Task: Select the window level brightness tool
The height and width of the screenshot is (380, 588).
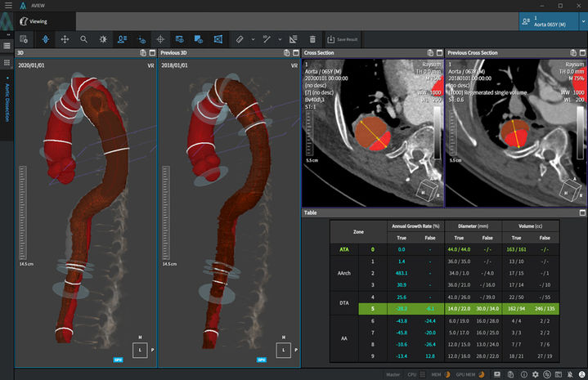Action: (x=103, y=39)
